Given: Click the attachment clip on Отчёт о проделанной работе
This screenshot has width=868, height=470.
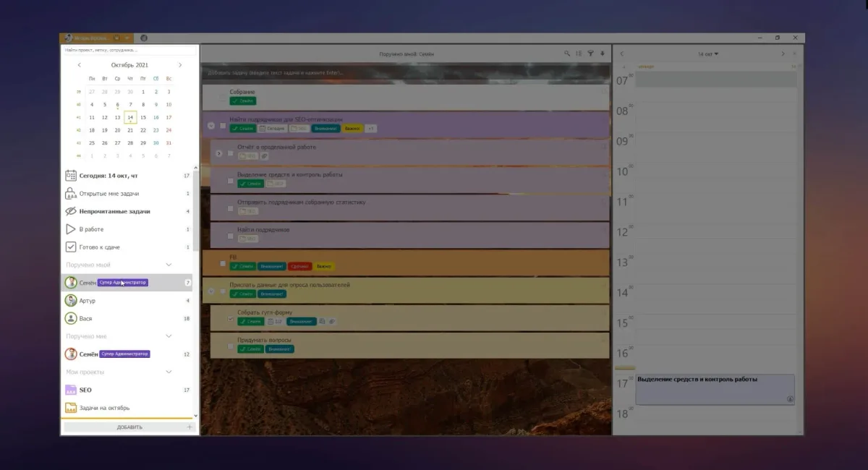Looking at the screenshot, I should [264, 156].
